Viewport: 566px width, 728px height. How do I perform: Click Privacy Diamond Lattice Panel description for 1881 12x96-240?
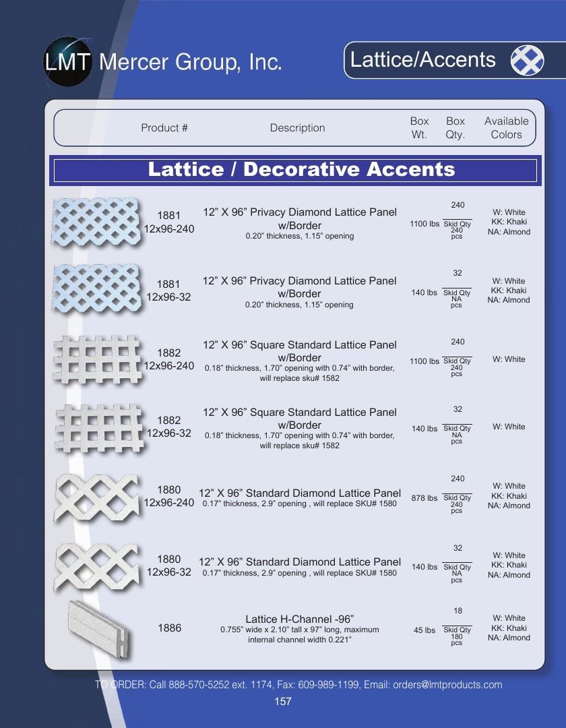[300, 223]
